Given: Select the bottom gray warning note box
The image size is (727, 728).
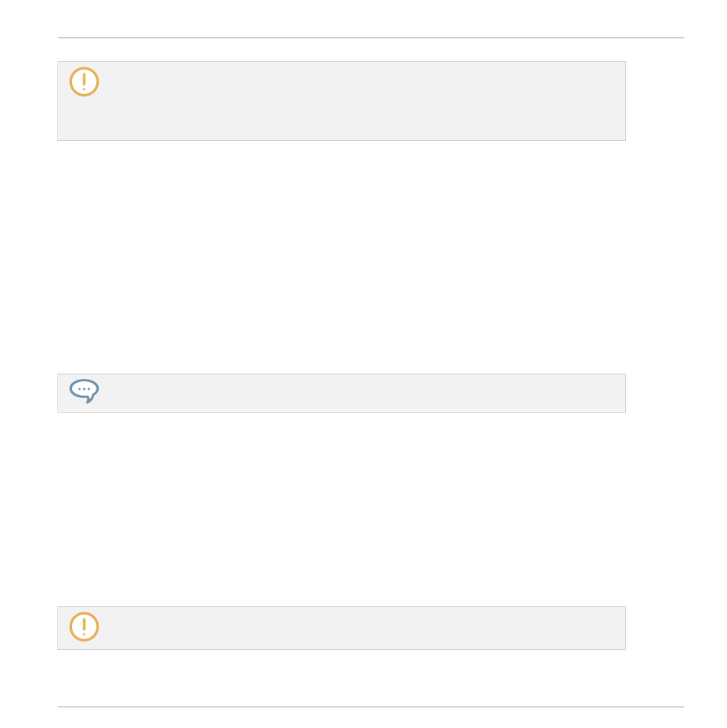Looking at the screenshot, I should [341, 628].
